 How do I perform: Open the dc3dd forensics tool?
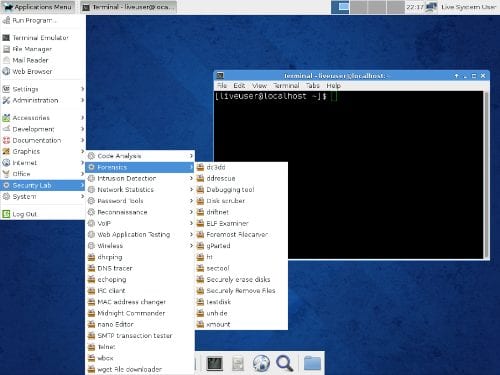[241, 167]
